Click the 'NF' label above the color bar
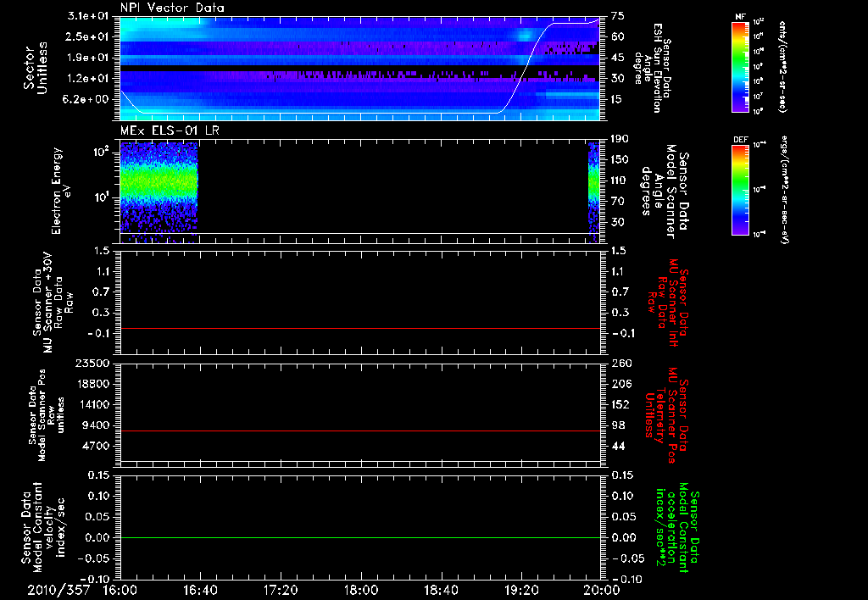868x600 pixels. (740, 17)
